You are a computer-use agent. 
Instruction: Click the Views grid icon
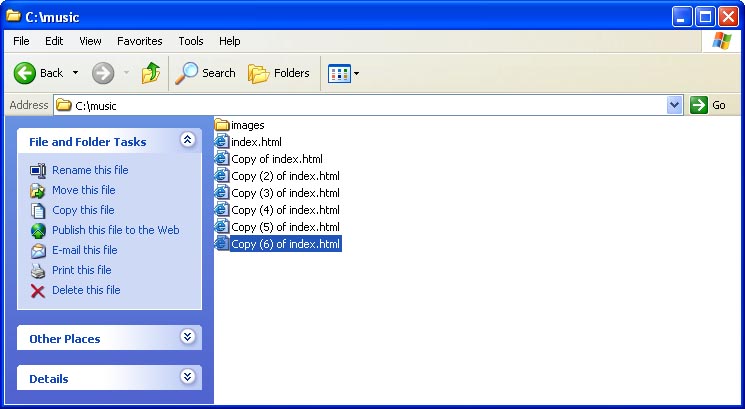(x=339, y=74)
